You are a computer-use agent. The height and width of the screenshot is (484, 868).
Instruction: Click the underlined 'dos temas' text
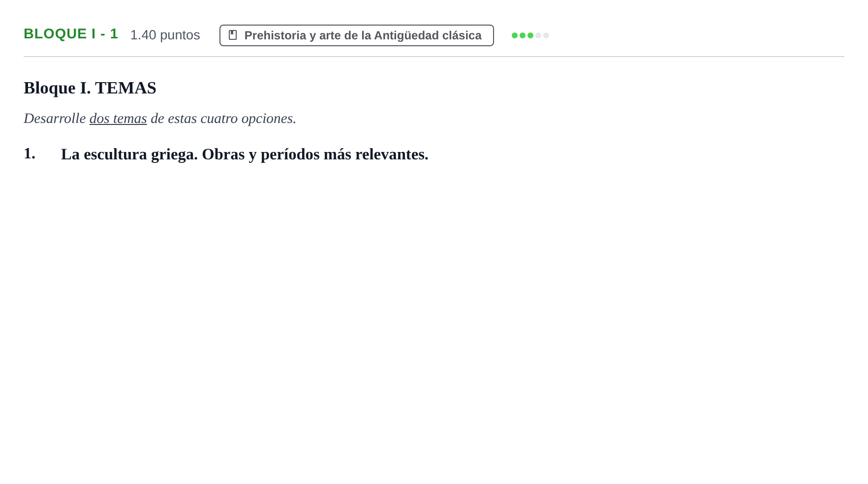pyautogui.click(x=118, y=119)
